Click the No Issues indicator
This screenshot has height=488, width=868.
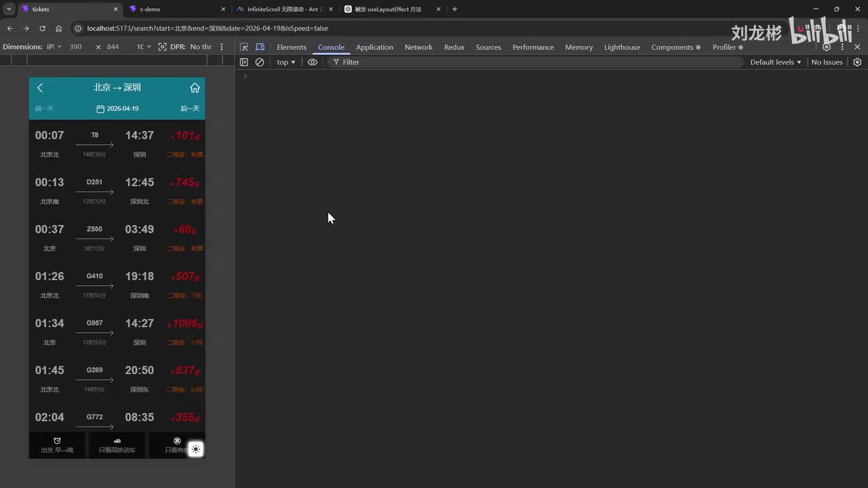coord(827,62)
